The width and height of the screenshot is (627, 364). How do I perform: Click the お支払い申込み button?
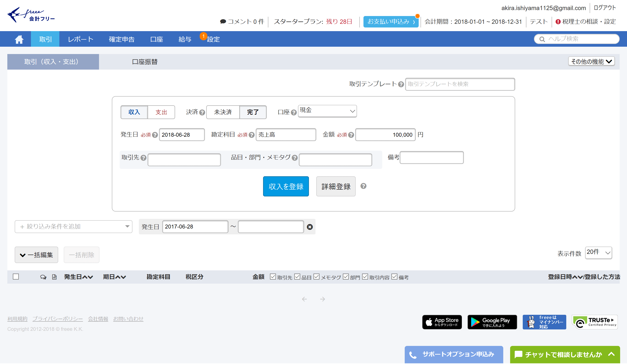pos(391,22)
